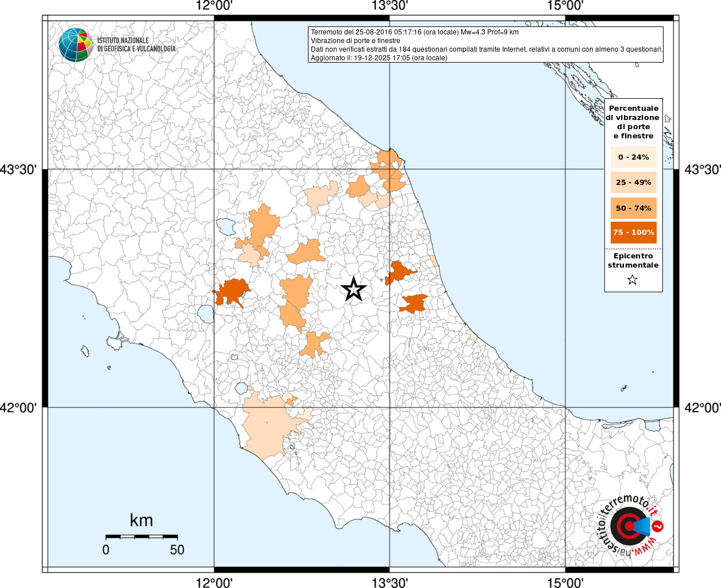Click the 'Aggiornato il: 19-12-2025' line
Image resolution: width=721 pixels, height=588 pixels.
tap(379, 58)
